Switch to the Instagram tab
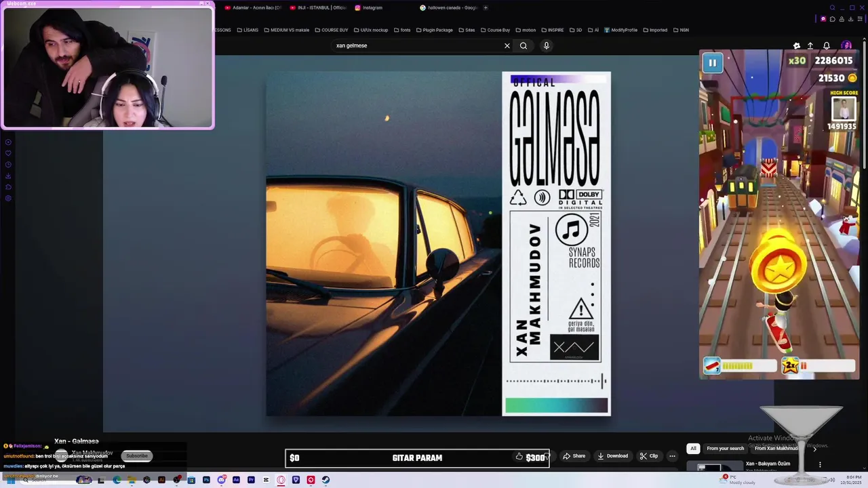 [370, 7]
